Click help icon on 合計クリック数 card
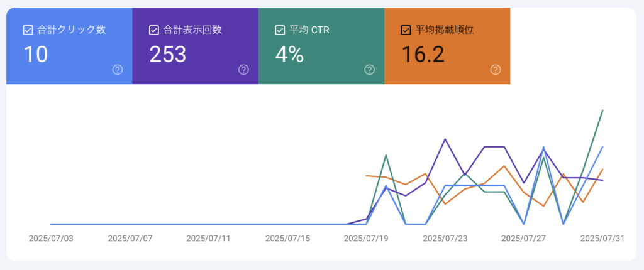 [x=118, y=70]
